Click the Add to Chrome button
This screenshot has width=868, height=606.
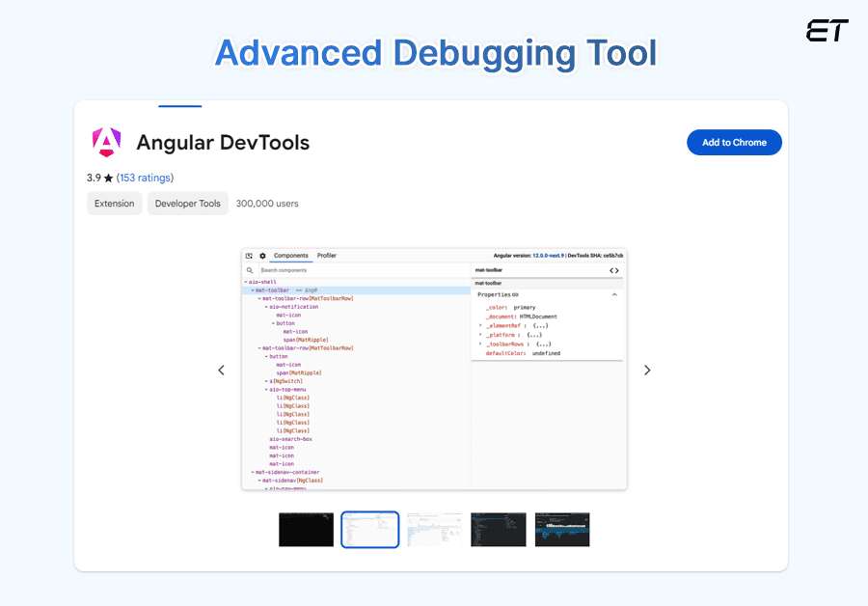734,142
